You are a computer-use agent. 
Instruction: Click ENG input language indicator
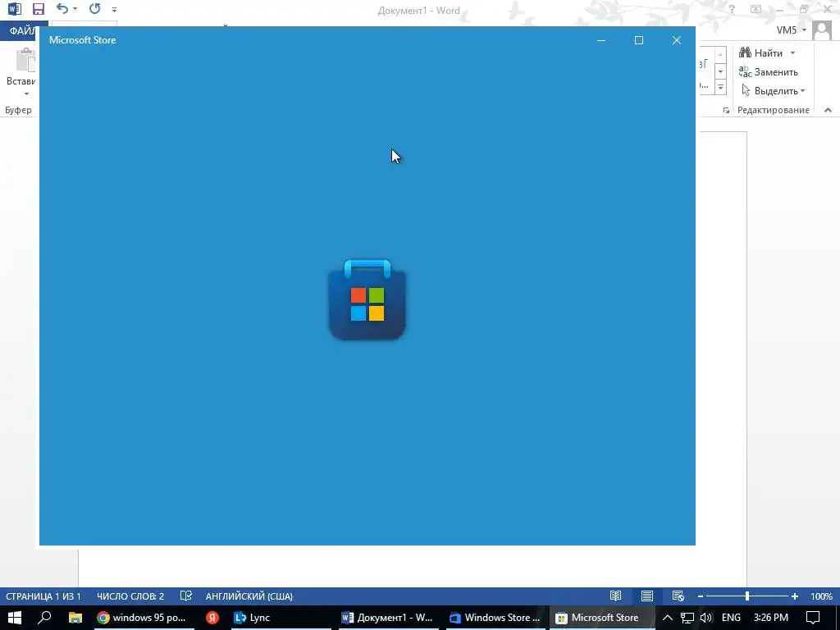pyautogui.click(x=731, y=618)
